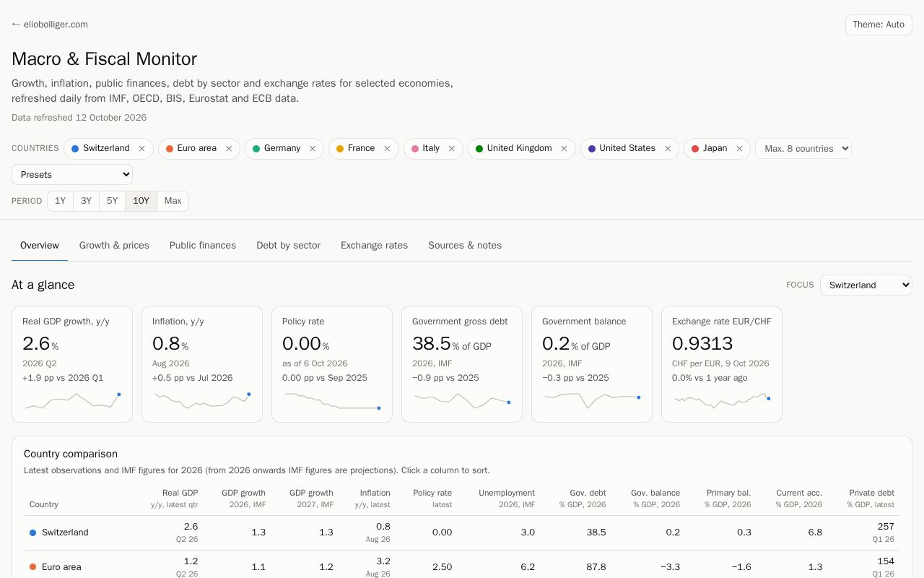The height and width of the screenshot is (578, 924).
Task: Go back to eliobolliger.com
Action: point(50,25)
